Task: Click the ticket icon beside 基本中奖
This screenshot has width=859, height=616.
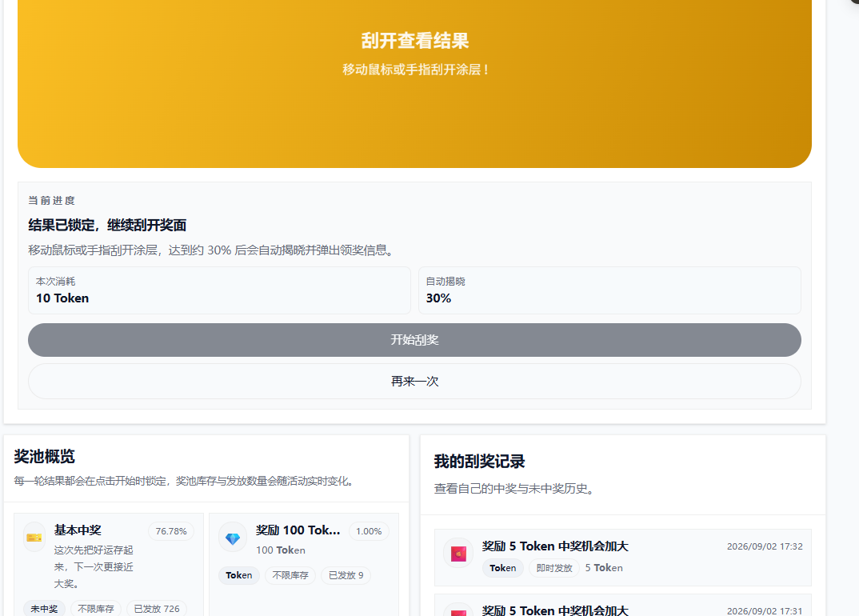Action: coord(34,537)
